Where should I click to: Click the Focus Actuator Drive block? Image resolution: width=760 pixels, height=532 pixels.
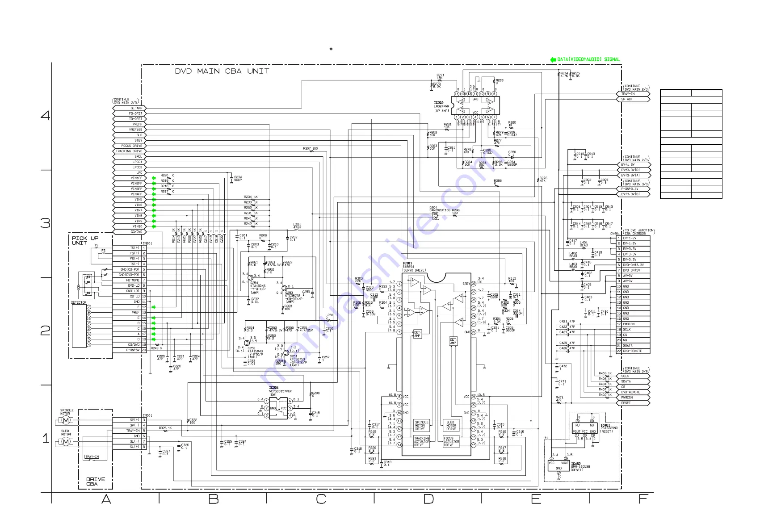(x=451, y=442)
